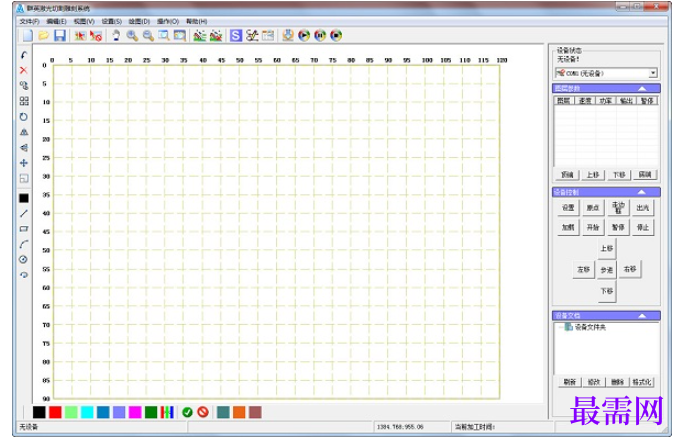Zoom out with the magnifier minus icon
This screenshot has width=682, height=442.
[148, 36]
